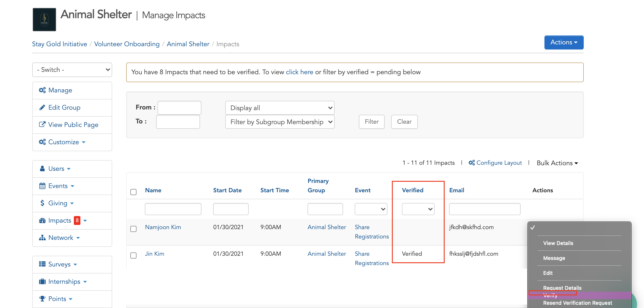Select Message in action menu
This screenshot has height=308, width=644.
554,258
